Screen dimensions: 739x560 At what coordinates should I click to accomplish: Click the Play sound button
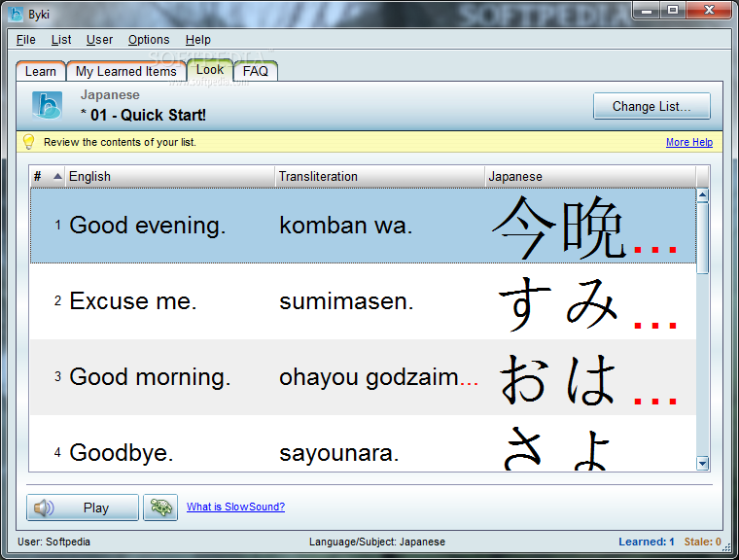(83, 507)
